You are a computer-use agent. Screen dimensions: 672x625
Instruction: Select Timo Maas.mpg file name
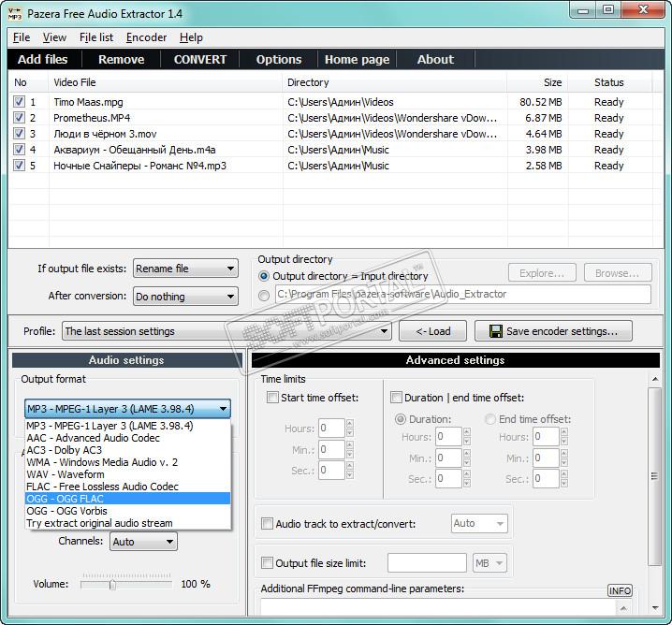pos(88,102)
